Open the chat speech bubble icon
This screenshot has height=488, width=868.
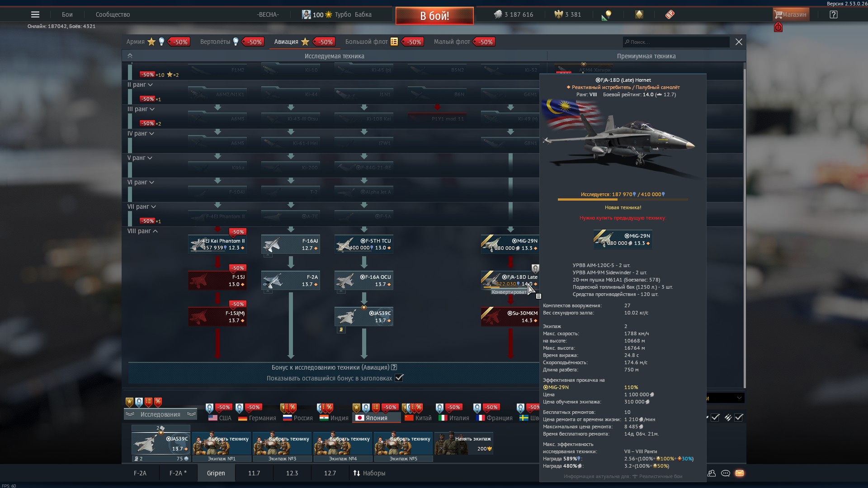point(726,473)
